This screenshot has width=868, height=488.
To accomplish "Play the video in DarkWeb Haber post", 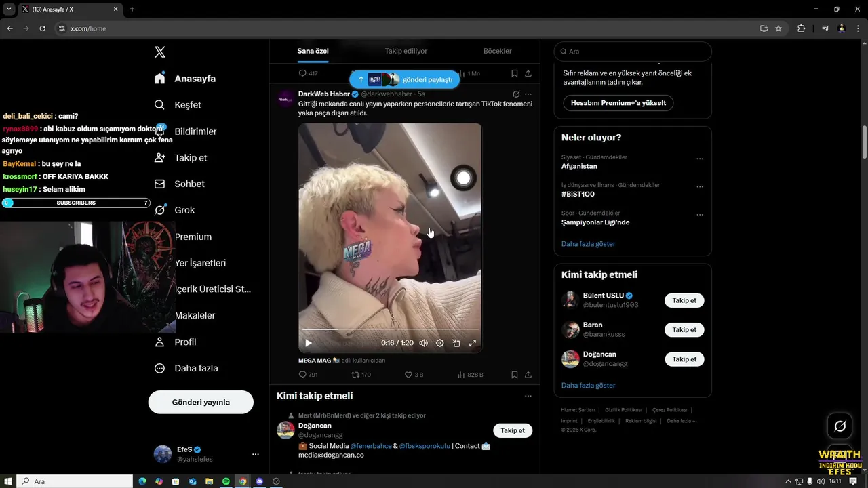I will [x=309, y=343].
